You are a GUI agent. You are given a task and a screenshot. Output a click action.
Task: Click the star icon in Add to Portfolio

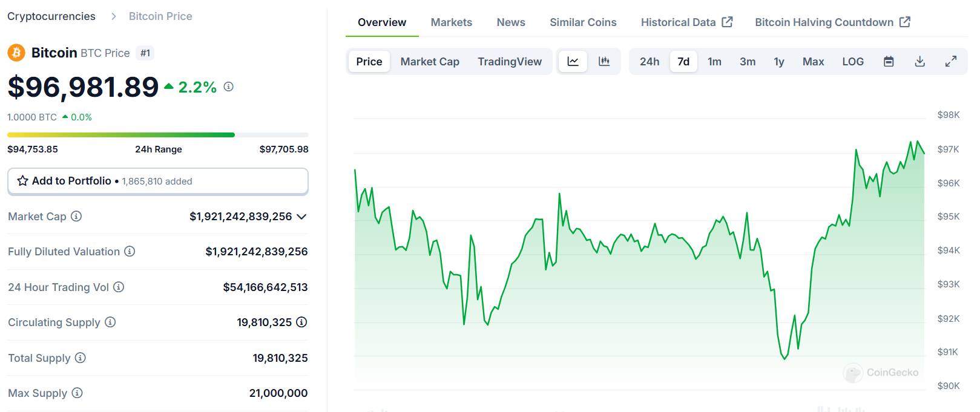click(22, 181)
